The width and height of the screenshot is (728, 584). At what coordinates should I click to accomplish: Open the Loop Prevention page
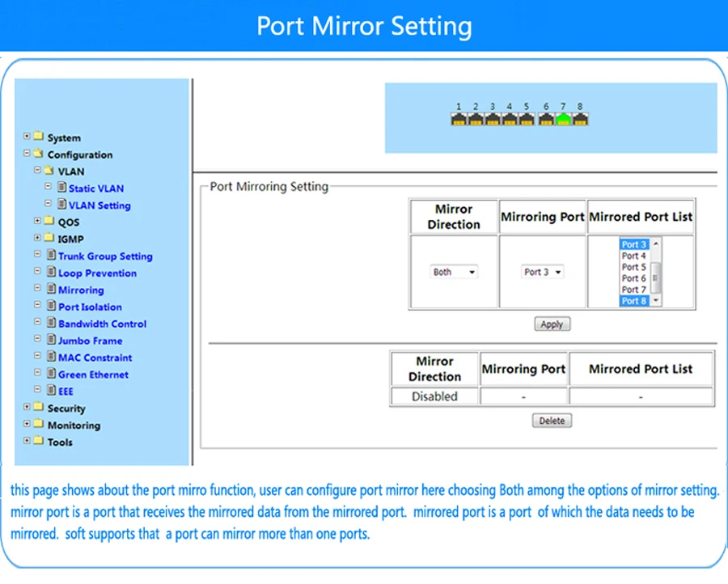[98, 273]
